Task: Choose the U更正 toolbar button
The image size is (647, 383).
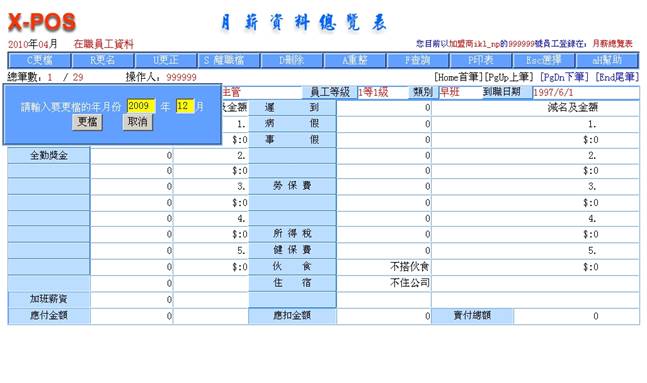Action: [166, 60]
